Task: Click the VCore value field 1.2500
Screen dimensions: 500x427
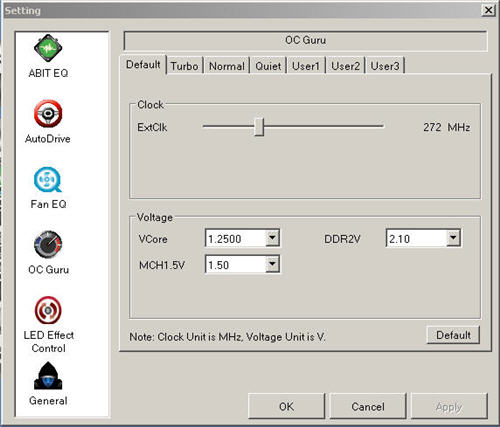Action: tap(236, 239)
